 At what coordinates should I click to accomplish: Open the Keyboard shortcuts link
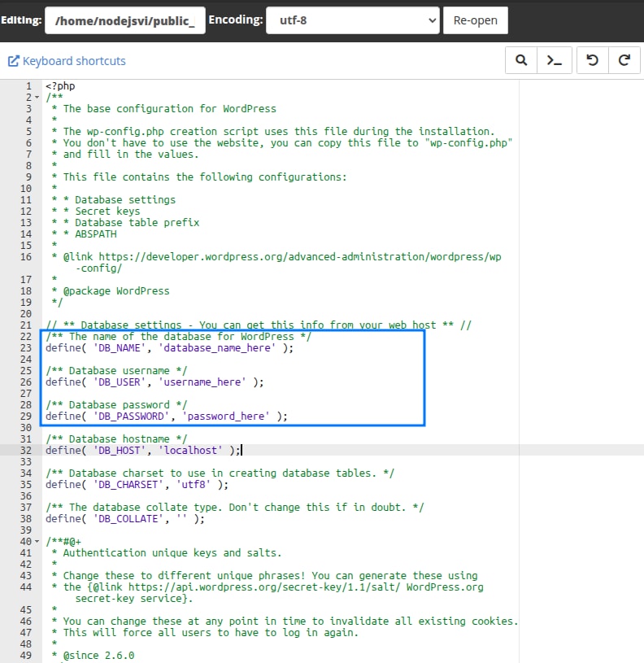pos(67,61)
